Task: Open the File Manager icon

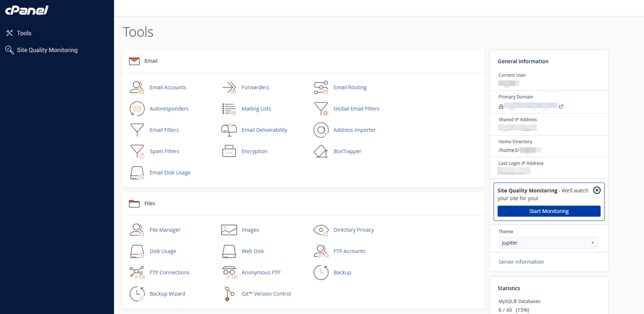Action: coord(136,230)
